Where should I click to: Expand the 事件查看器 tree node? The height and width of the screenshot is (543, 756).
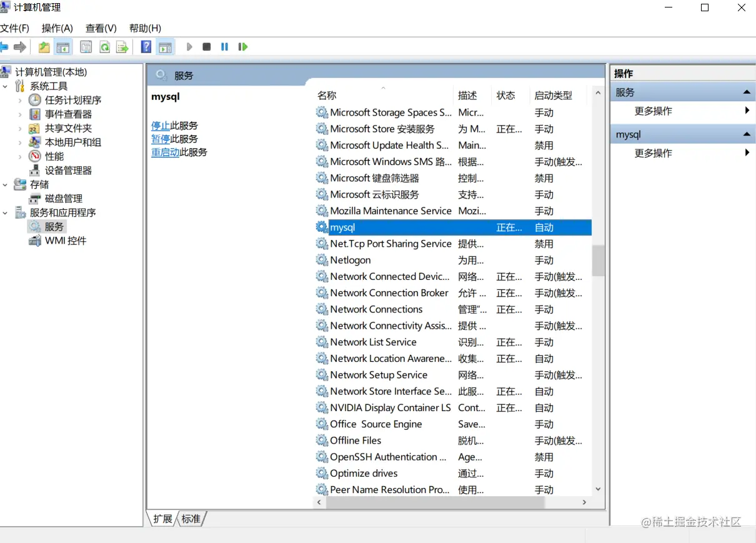[20, 114]
